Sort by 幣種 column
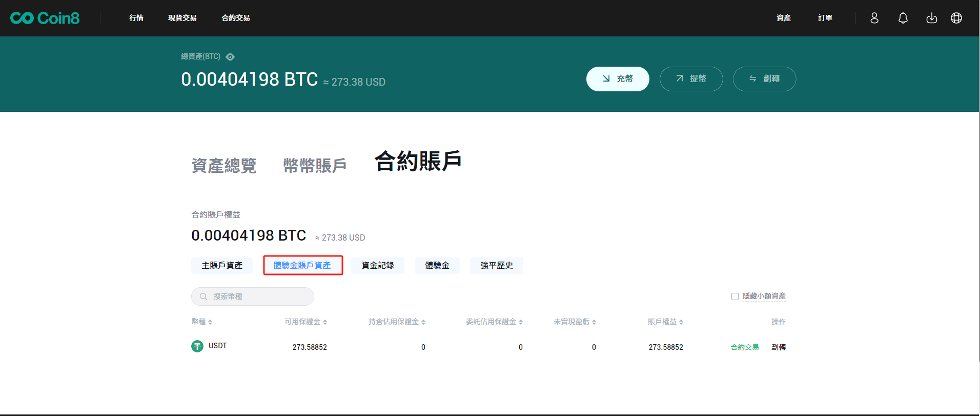Image resolution: width=980 pixels, height=416 pixels. click(202, 322)
